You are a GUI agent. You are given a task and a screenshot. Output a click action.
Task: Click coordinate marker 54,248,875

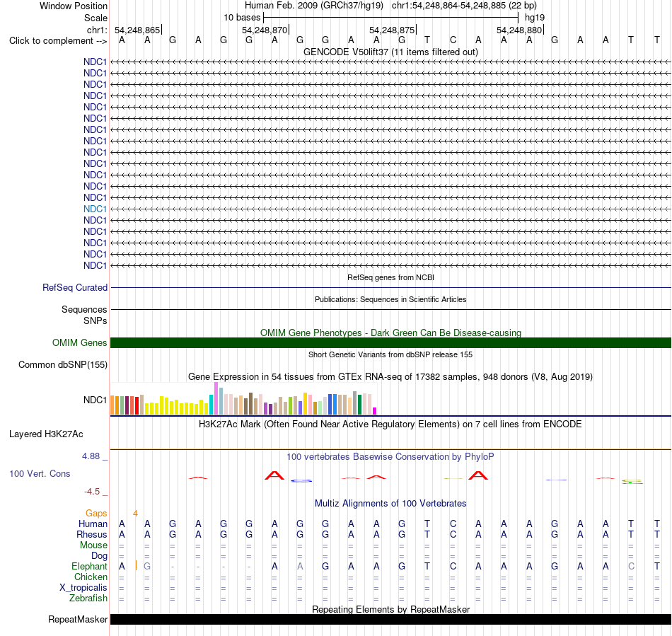[392, 30]
